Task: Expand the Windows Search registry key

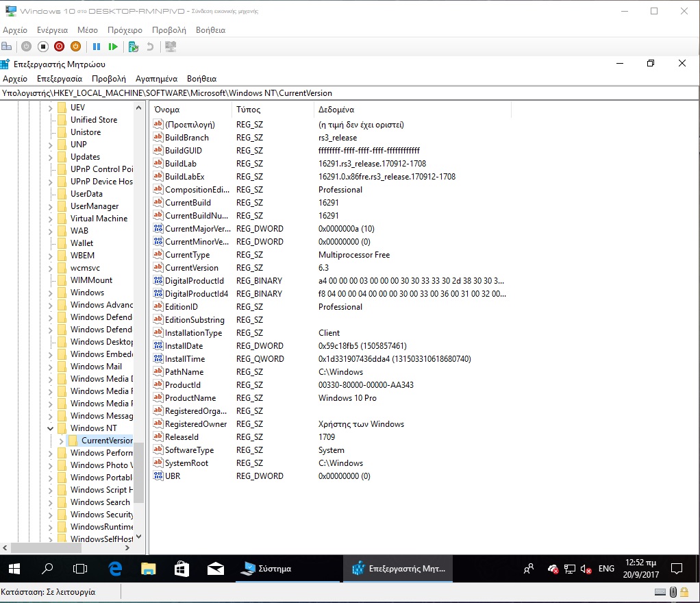Action: 50,502
